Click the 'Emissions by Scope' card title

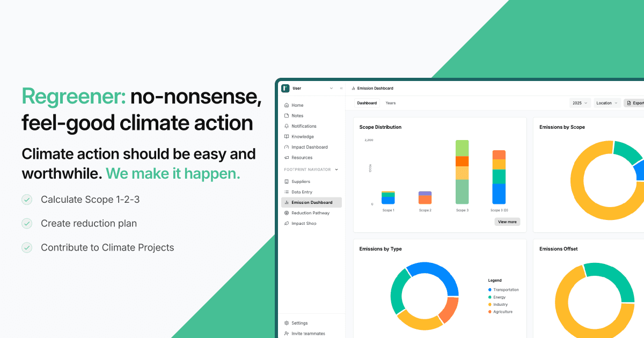[562, 127]
